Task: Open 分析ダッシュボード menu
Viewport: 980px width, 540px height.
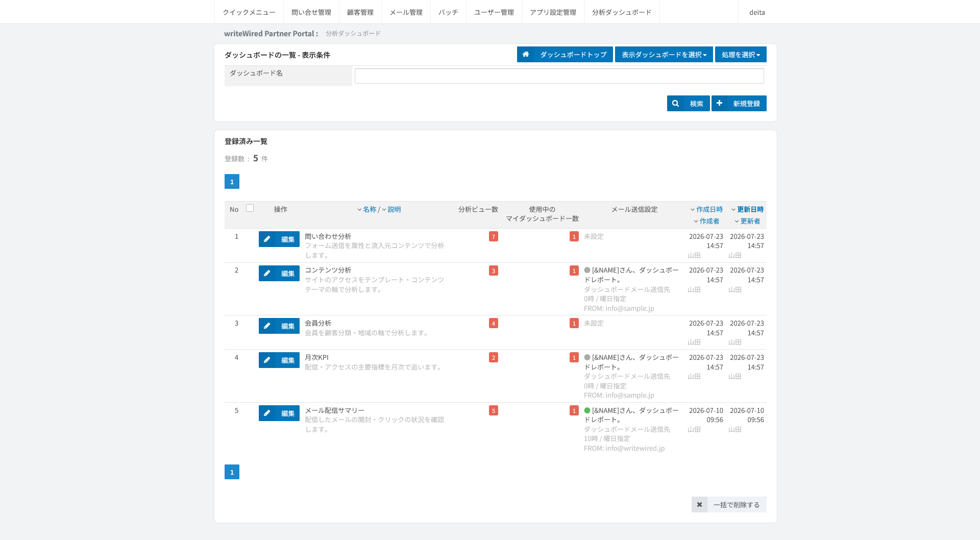Action: (x=622, y=12)
